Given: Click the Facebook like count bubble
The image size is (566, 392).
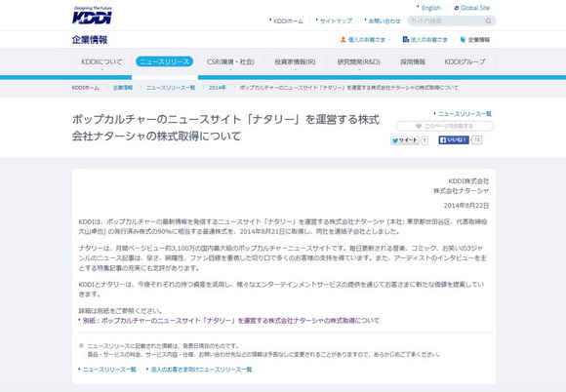Looking at the screenshot, I should 477,139.
